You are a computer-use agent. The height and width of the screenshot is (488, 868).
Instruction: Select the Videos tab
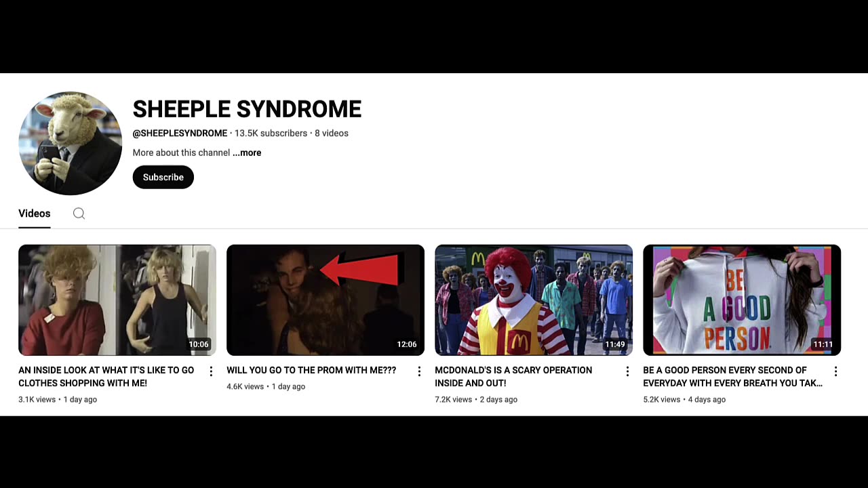(35, 213)
